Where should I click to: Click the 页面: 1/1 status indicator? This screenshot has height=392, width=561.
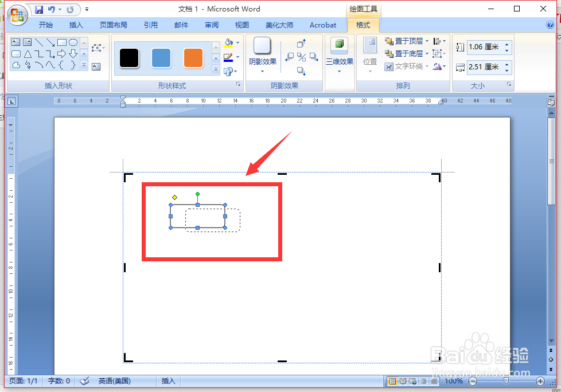[23, 381]
